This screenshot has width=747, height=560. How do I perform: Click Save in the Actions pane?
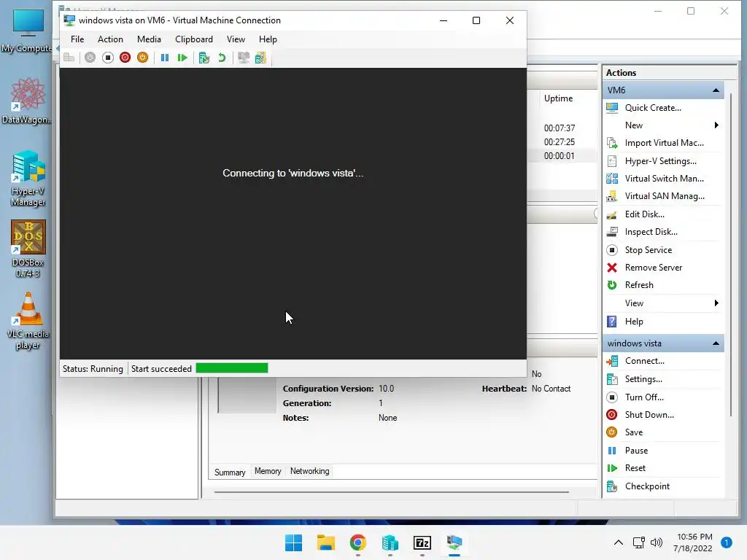click(634, 432)
